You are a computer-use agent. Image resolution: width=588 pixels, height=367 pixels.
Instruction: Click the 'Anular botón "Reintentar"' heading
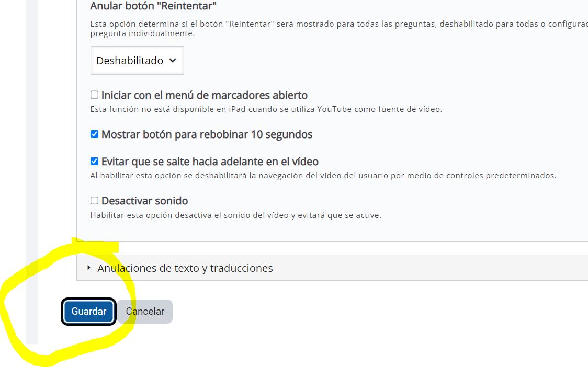153,6
